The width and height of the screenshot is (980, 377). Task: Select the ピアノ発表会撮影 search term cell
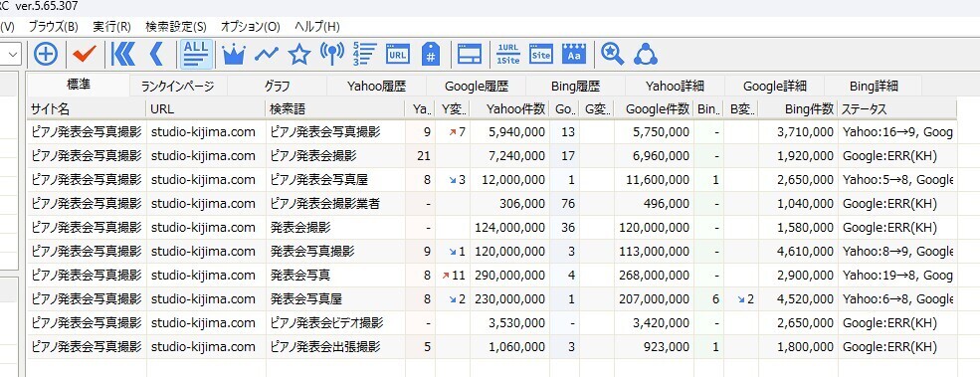(x=335, y=156)
